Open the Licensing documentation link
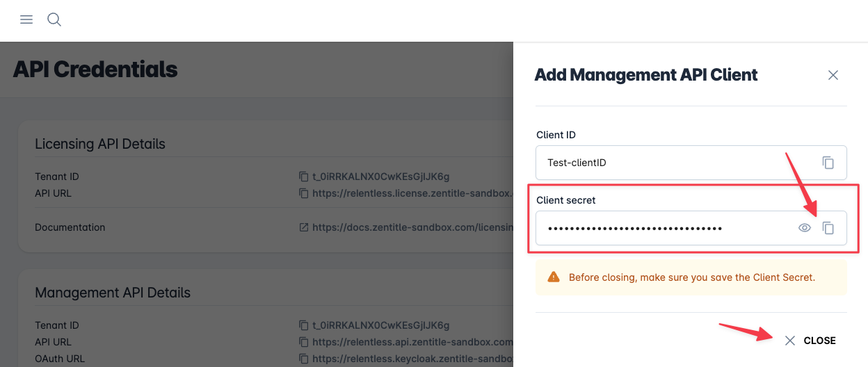This screenshot has height=367, width=868. (412, 227)
